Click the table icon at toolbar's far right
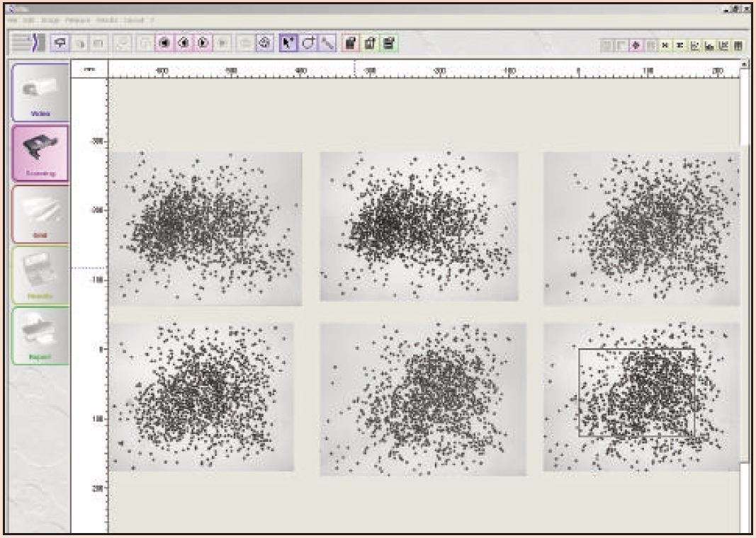The image size is (756, 538). [739, 45]
